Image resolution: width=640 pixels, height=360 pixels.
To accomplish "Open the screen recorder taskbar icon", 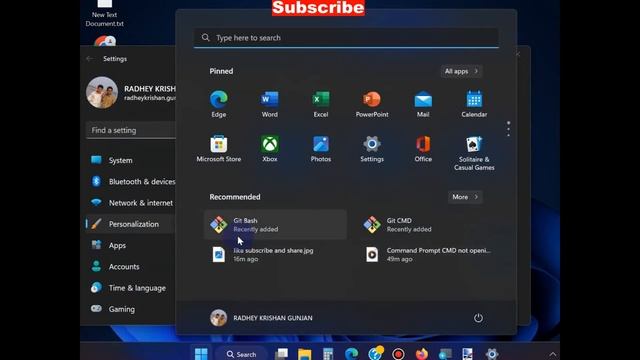I will pyautogui.click(x=398, y=354).
